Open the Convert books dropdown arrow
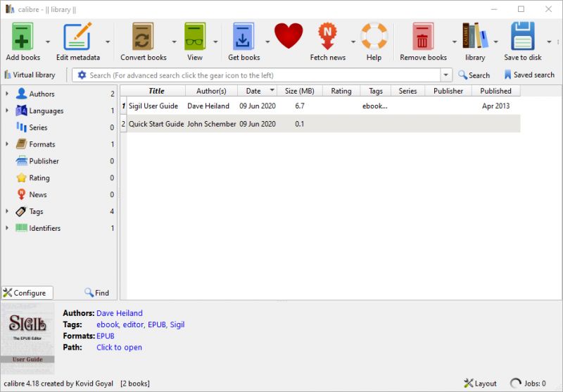The height and width of the screenshot is (392, 563). 174,42
